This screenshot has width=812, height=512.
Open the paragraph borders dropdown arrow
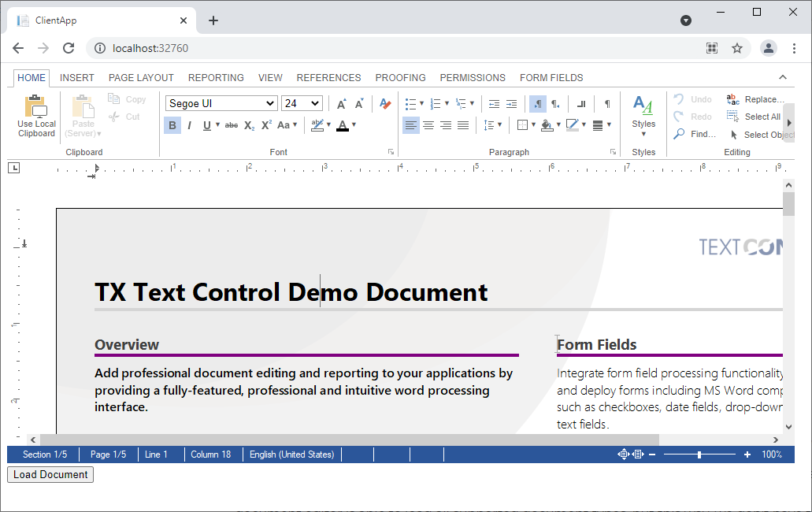(x=533, y=124)
